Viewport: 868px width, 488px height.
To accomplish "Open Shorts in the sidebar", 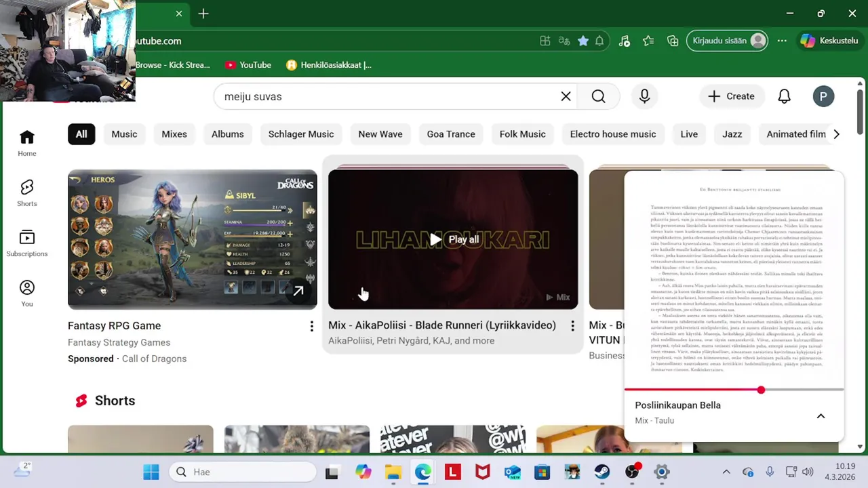I will point(27,192).
